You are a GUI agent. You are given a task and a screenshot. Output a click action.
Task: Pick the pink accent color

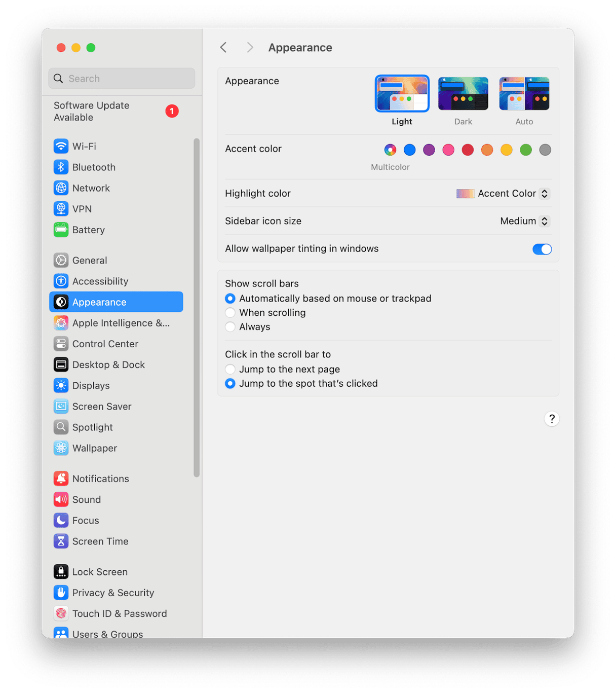[x=448, y=150]
